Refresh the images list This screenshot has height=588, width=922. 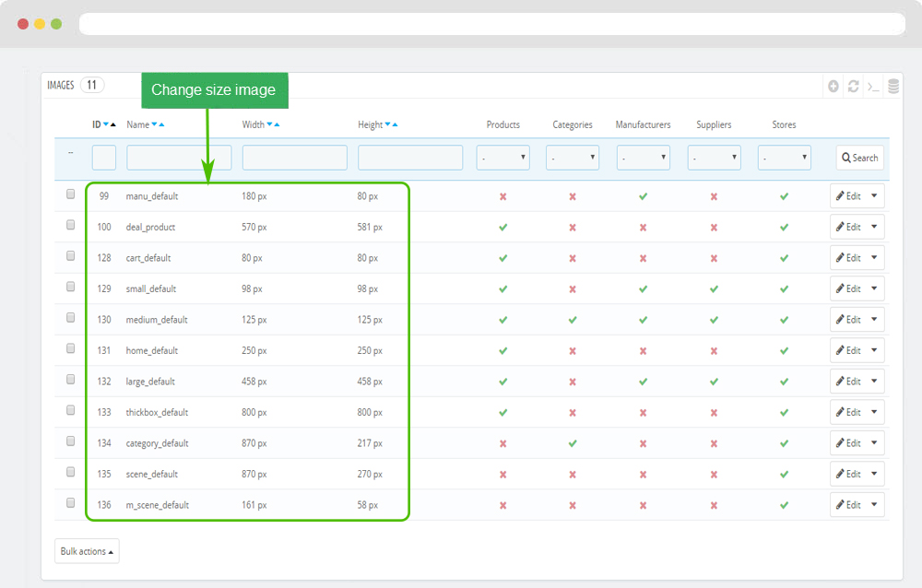tap(853, 87)
